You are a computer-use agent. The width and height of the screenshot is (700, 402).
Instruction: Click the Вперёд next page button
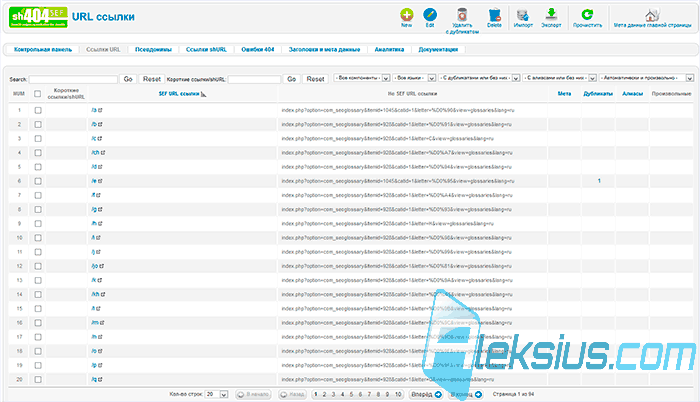pyautogui.click(x=426, y=394)
